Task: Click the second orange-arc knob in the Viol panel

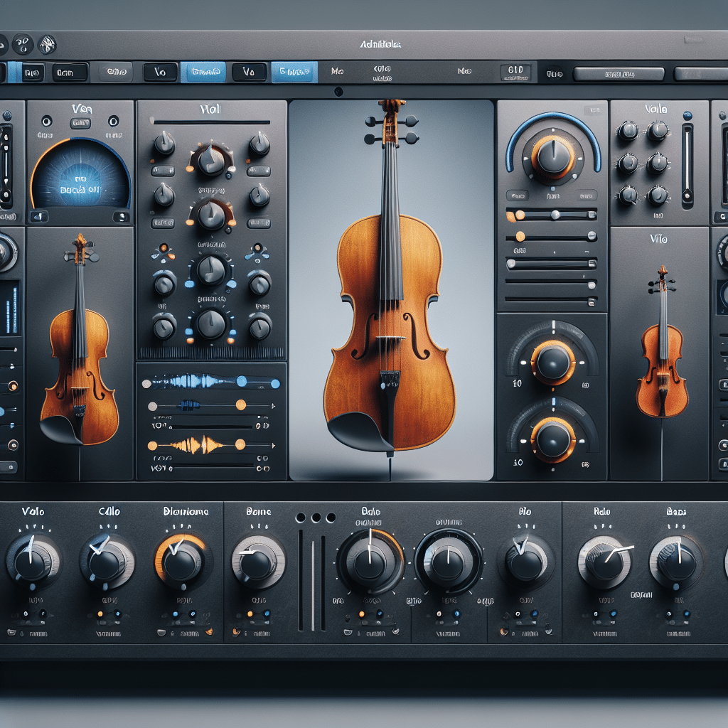Action: [x=211, y=215]
